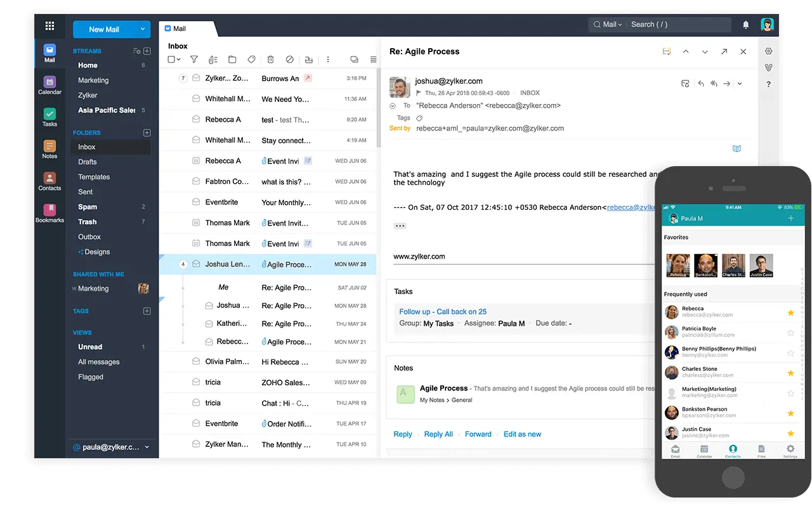Forward the message via the forward arrow icon
Viewport: 812px width, 521px height.
(x=726, y=83)
